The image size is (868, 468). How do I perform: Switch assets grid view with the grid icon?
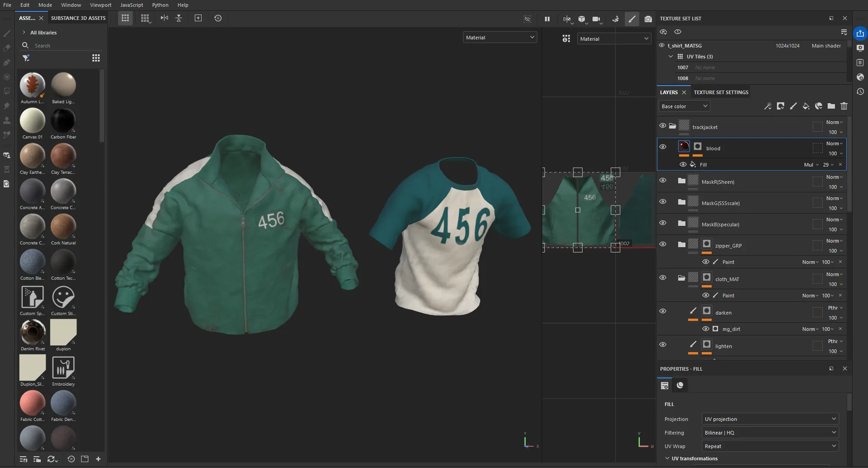tap(96, 58)
